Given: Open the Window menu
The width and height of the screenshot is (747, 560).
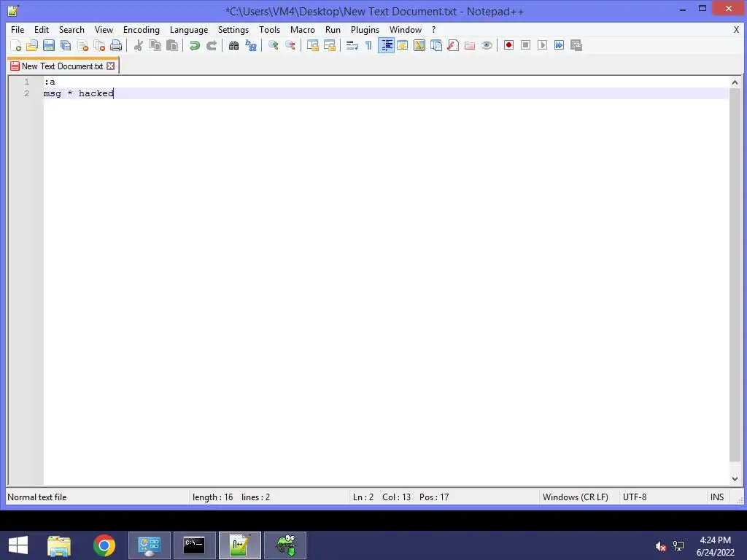Looking at the screenshot, I should point(406,29).
